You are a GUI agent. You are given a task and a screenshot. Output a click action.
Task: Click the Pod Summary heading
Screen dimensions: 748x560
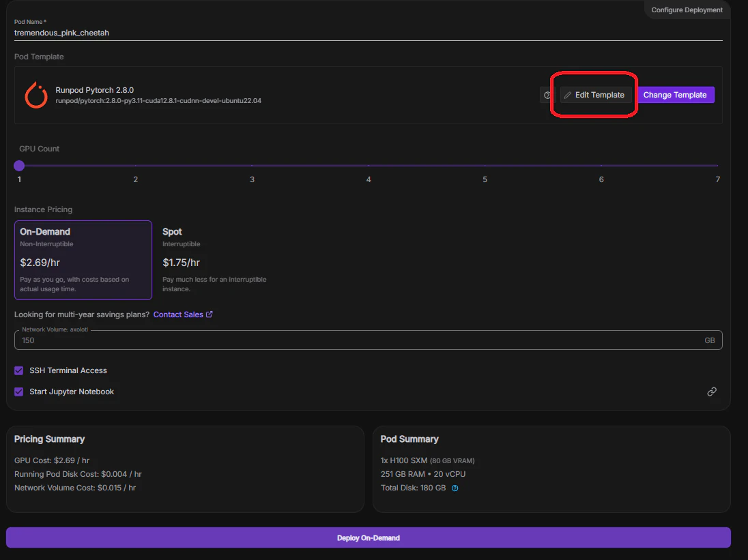coord(409,439)
